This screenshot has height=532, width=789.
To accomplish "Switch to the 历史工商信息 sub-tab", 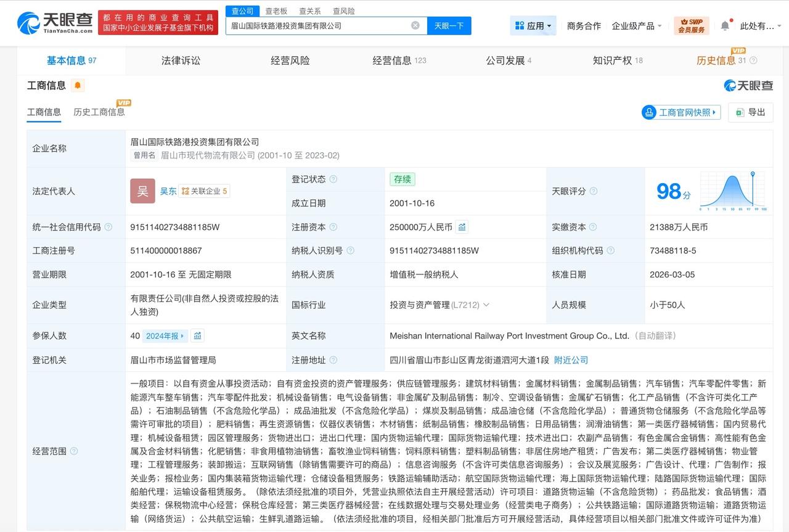I will tap(99, 112).
